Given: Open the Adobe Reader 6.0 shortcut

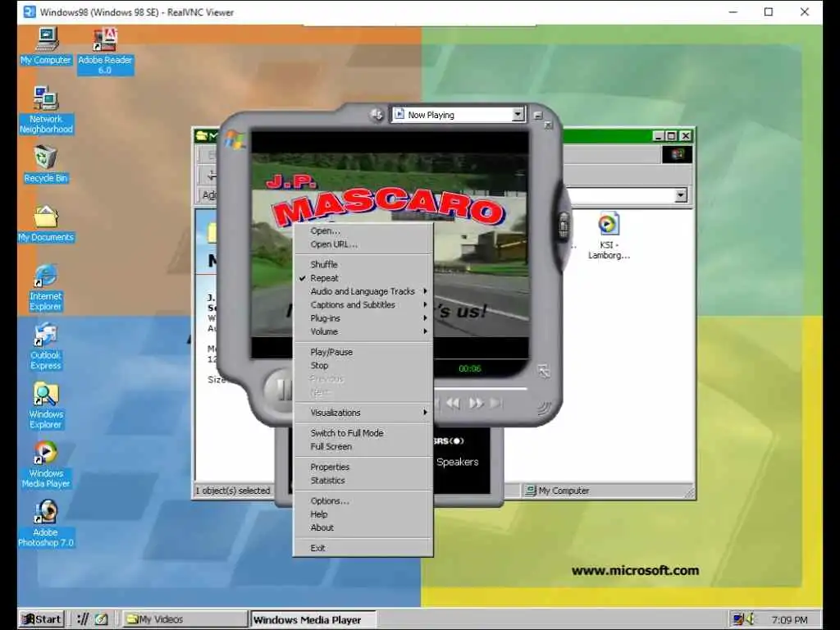Looking at the screenshot, I should tap(105, 51).
